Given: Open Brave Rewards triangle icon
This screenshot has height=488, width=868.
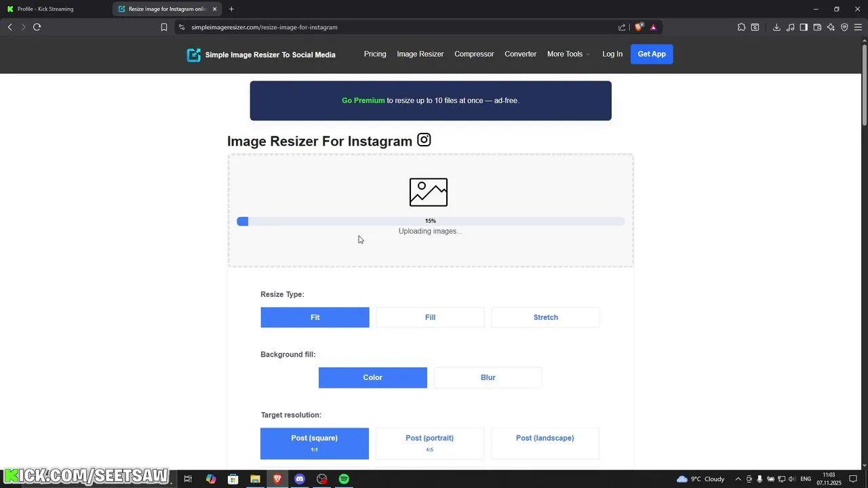Looking at the screenshot, I should coord(654,27).
